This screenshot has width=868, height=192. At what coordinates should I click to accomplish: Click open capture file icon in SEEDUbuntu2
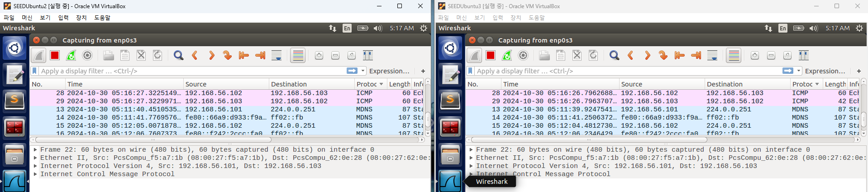tap(109, 55)
